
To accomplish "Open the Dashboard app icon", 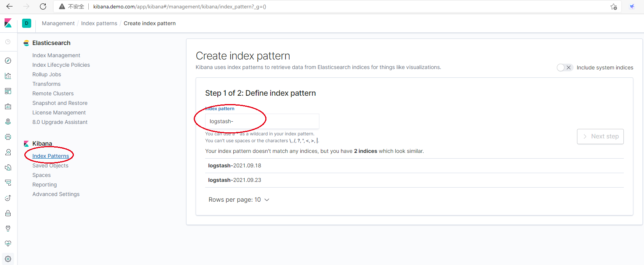I will [8, 91].
